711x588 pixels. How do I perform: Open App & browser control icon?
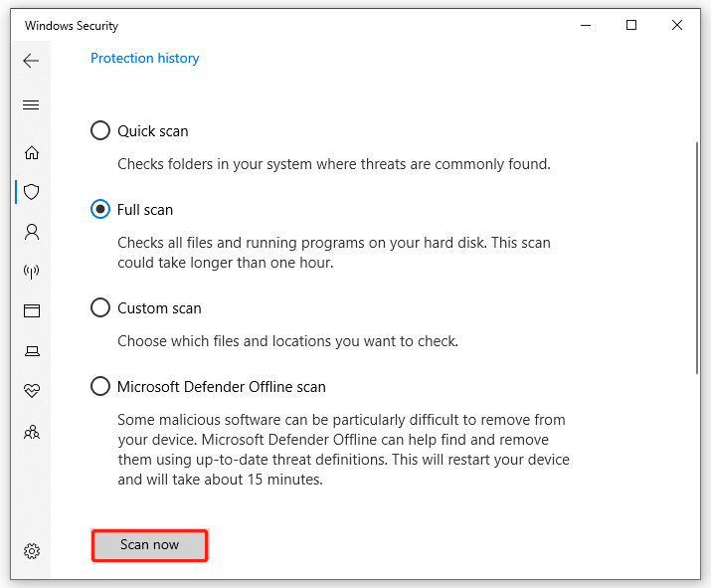point(32,311)
